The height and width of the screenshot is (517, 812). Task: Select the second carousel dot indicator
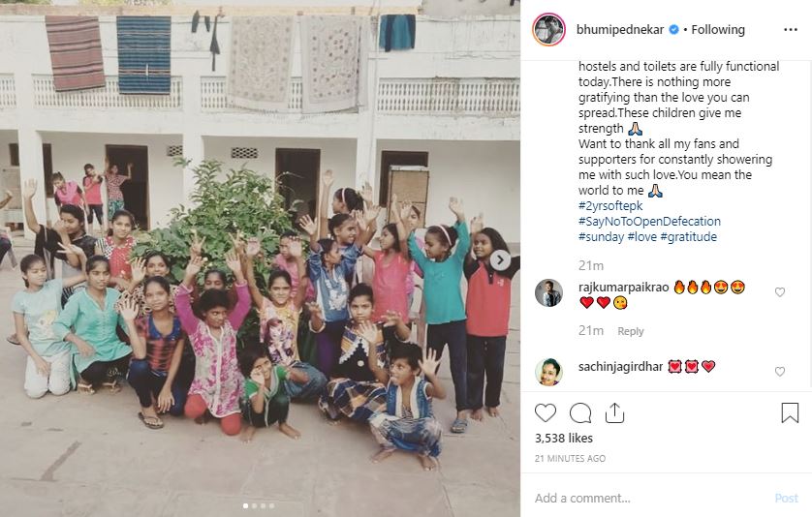click(254, 505)
